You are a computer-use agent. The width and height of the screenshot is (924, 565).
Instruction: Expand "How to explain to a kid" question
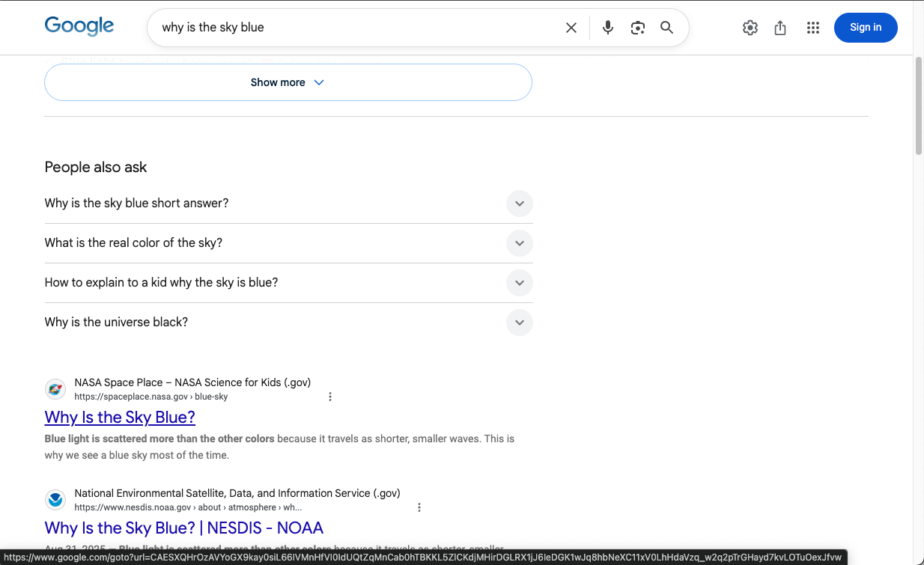[x=289, y=283]
